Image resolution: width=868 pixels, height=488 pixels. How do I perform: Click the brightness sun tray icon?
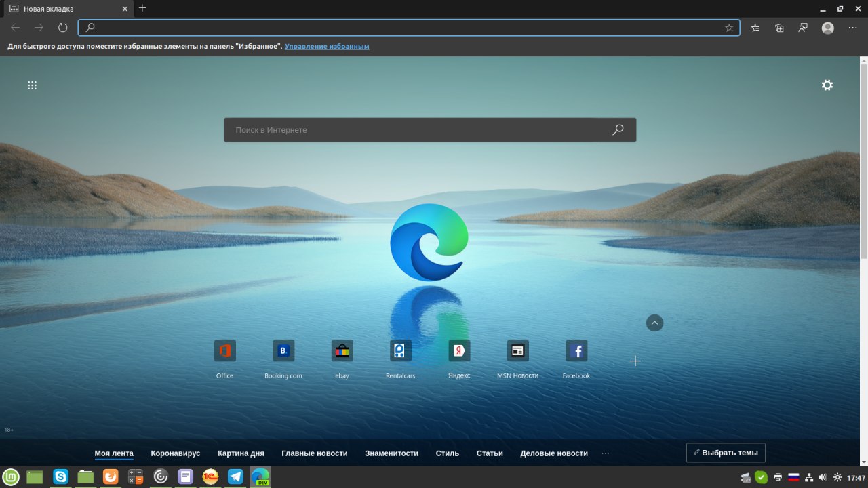(837, 477)
